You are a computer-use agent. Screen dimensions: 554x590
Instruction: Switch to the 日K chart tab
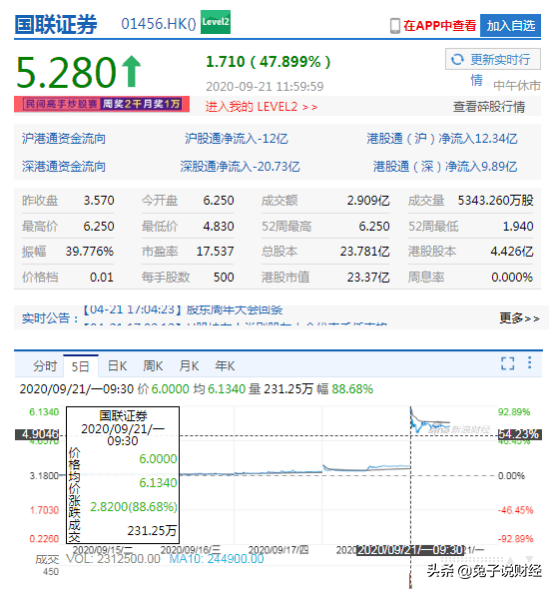point(117,366)
